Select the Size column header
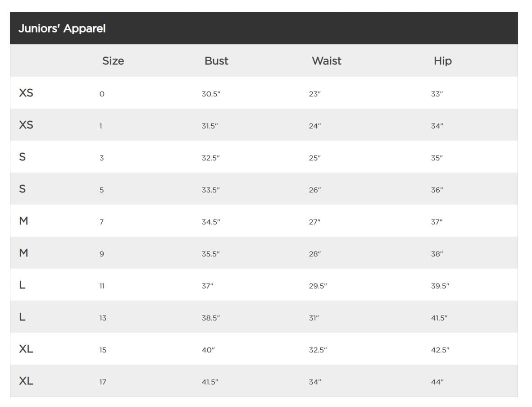 point(113,61)
